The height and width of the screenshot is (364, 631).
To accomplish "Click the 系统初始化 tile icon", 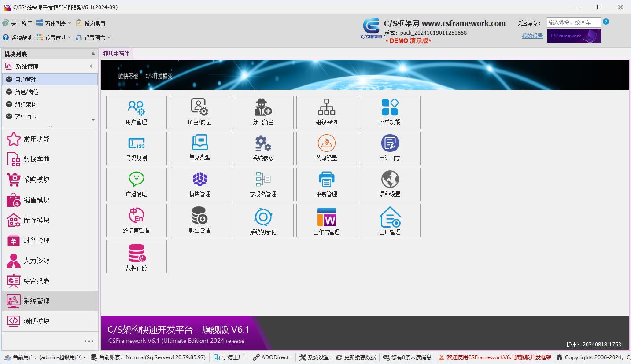I will [263, 217].
